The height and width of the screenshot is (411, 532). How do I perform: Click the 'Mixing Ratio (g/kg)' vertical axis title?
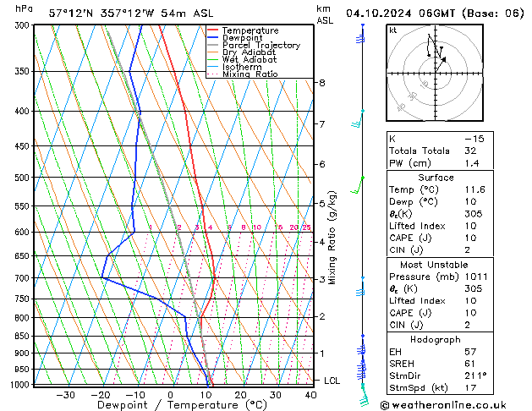pos(332,238)
